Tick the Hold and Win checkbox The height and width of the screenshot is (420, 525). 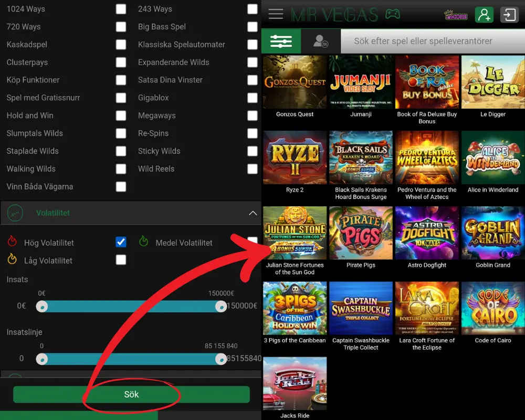click(121, 115)
